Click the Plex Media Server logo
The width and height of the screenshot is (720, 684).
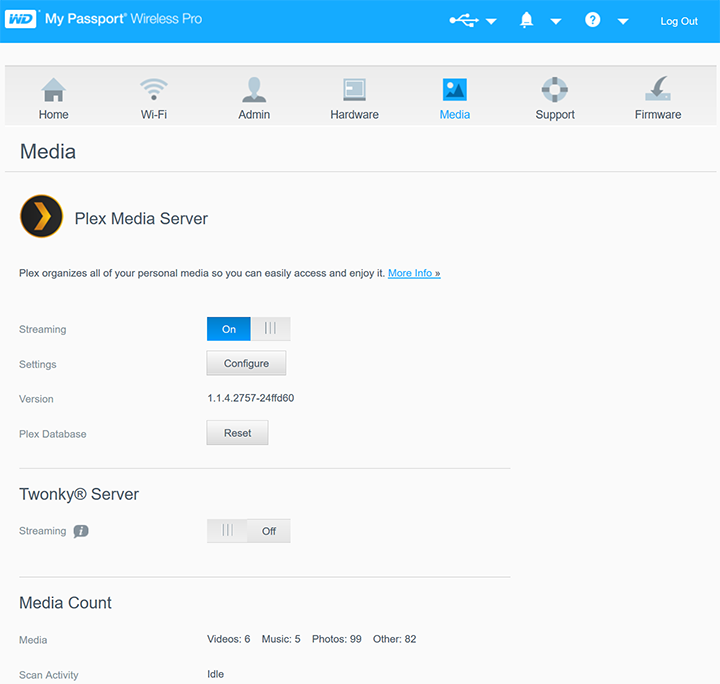(41, 217)
